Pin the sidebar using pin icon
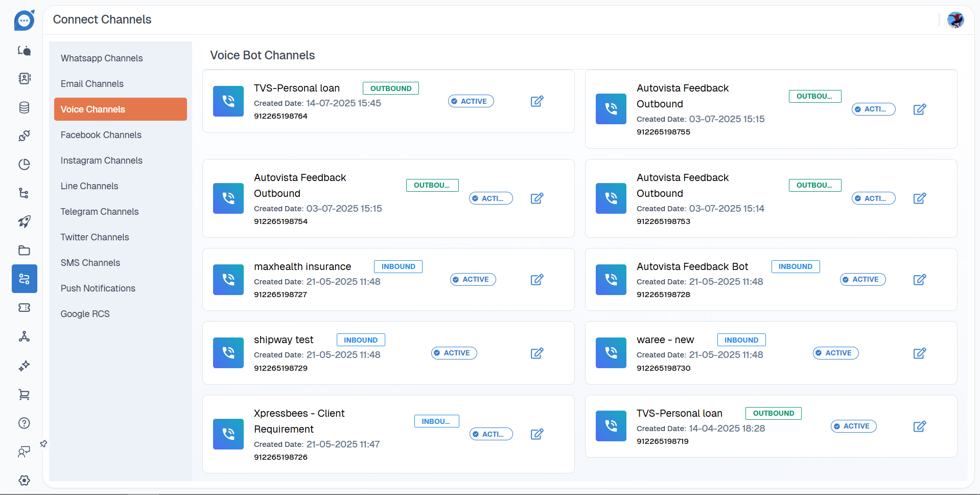 (x=43, y=443)
